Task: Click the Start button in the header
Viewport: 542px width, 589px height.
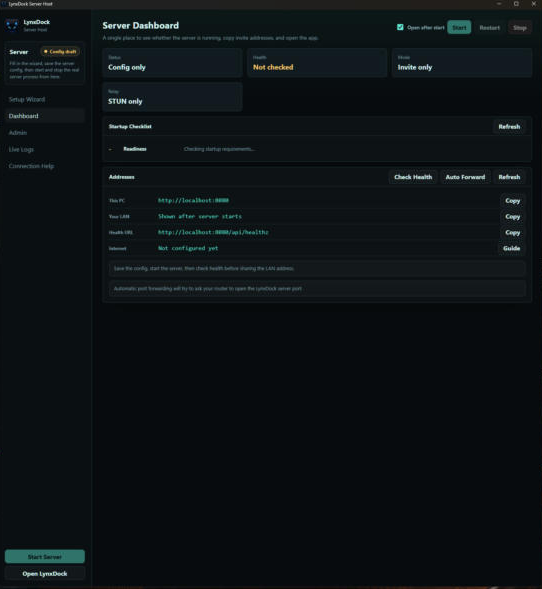Action: 459,27
